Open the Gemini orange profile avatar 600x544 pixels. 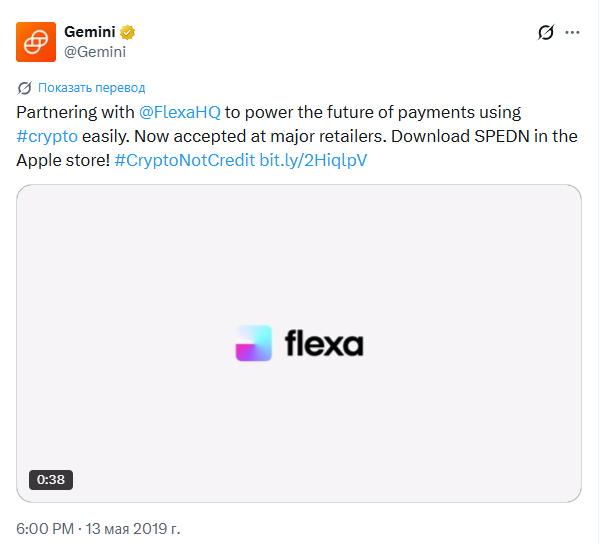pos(36,42)
